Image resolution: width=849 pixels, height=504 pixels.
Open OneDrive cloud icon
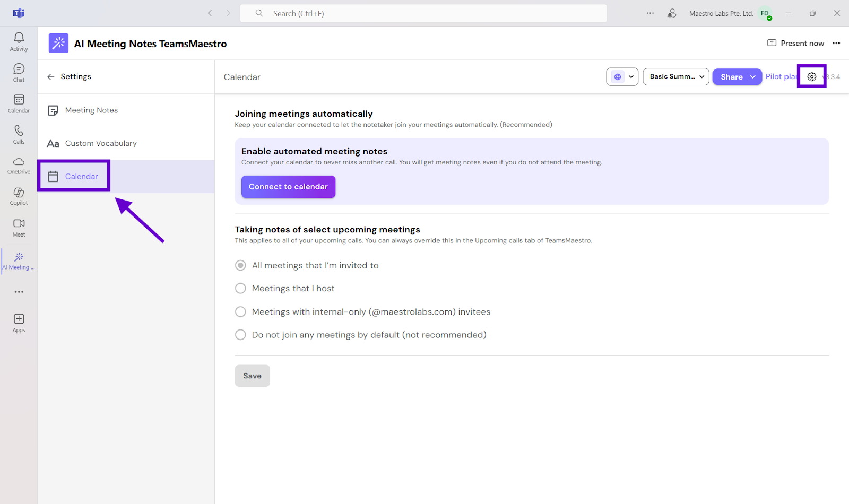pos(19,165)
